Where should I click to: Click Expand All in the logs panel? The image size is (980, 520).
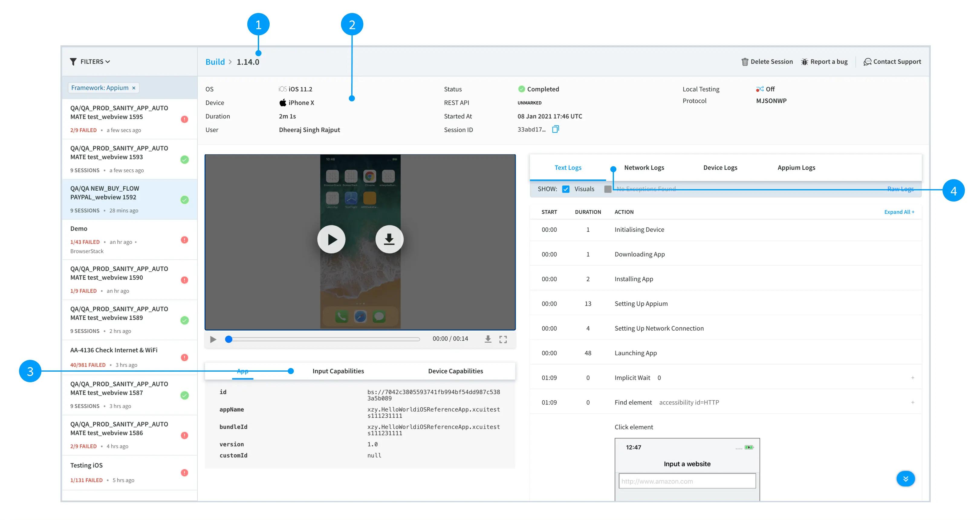click(899, 212)
